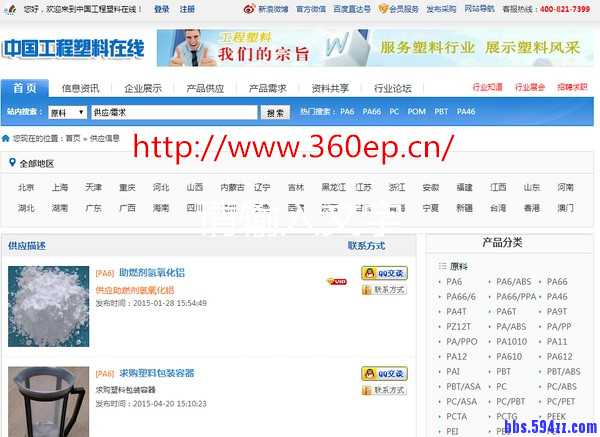
Task: Click the 发布采购 link in top bar
Action: [441, 9]
